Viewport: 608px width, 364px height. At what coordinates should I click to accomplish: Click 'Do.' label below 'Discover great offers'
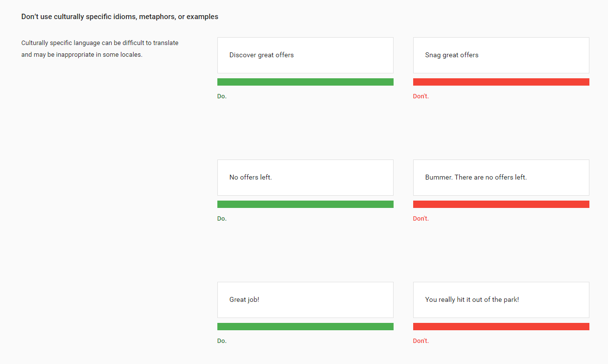click(x=222, y=96)
